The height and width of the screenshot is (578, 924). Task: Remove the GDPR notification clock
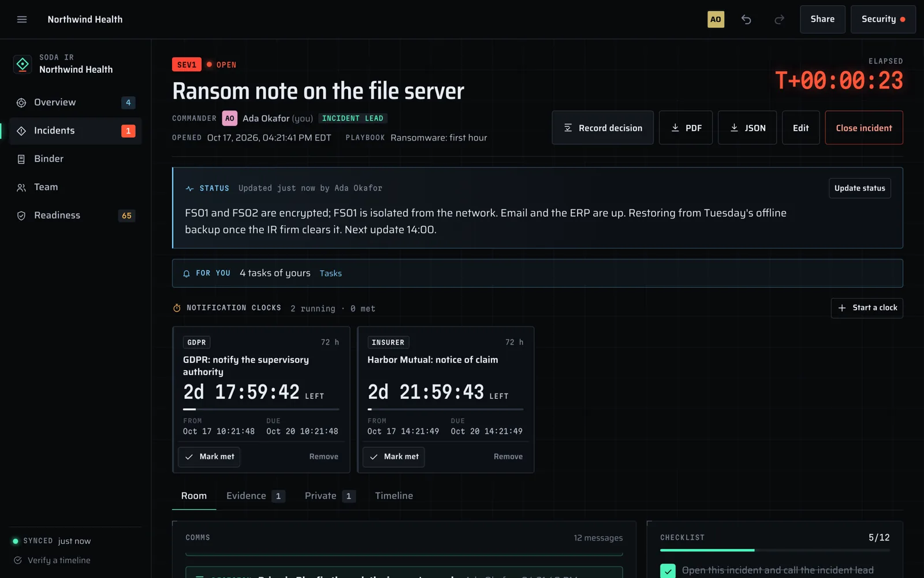[323, 457]
